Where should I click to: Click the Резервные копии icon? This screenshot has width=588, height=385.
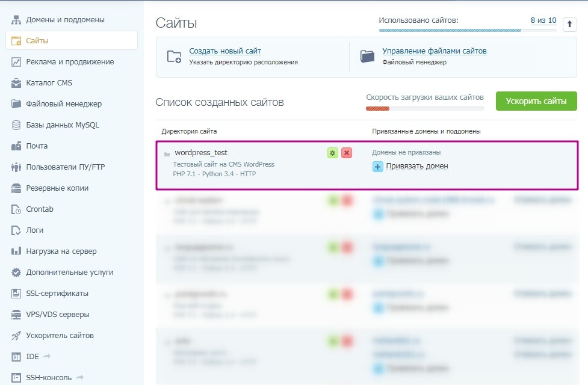coord(16,188)
